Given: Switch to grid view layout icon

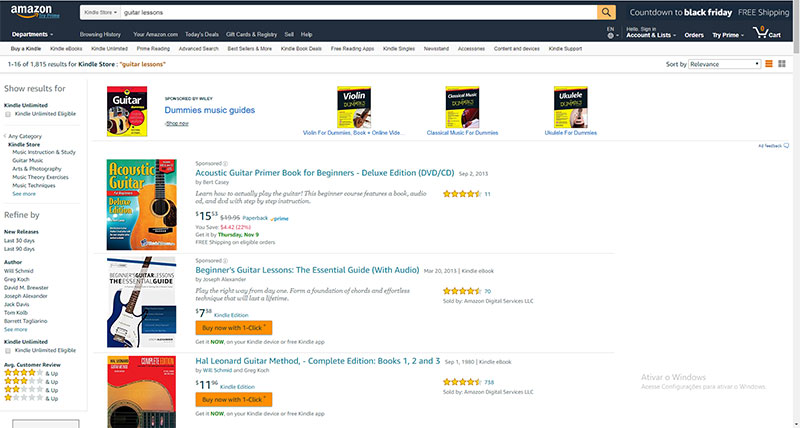Looking at the screenshot, I should click(x=782, y=64).
